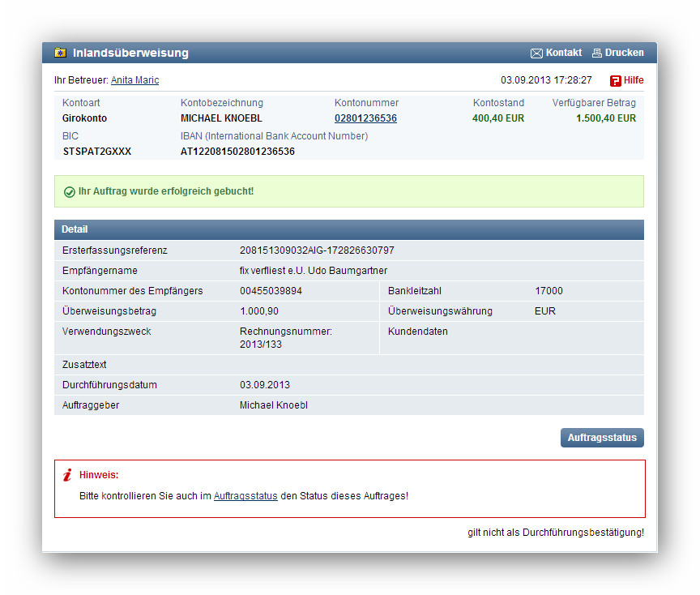Select 'Rechnungsnummer: 2013/133' purpose text

click(x=286, y=338)
